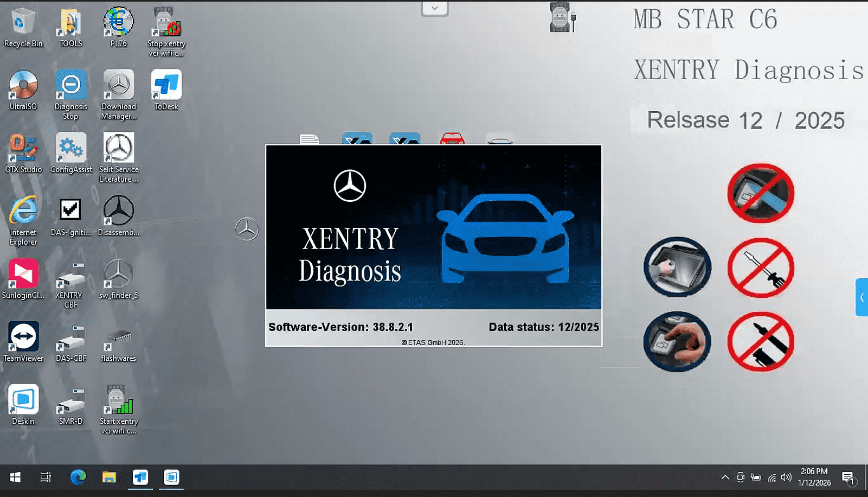The width and height of the screenshot is (868, 497).
Task: Open the DAS-CBF desktop shortcut
Action: pos(71,339)
